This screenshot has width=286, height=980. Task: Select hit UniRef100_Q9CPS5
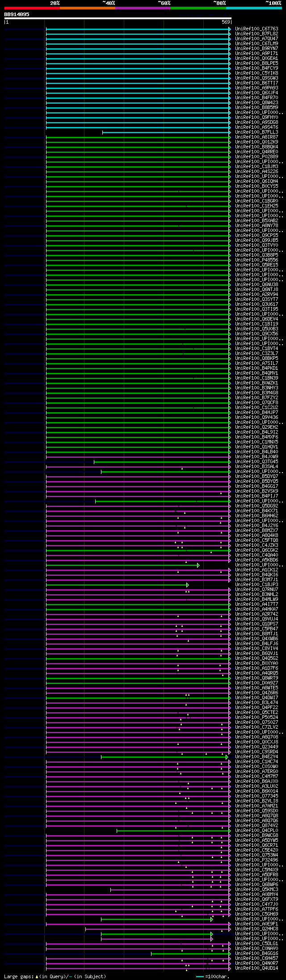[x=257, y=236]
